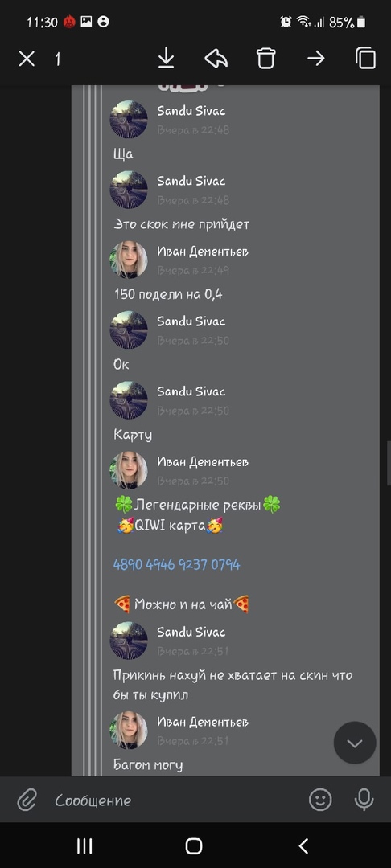Image resolution: width=391 pixels, height=868 pixels.
Task: Tap the scrollbar handle on right edge
Action: pyautogui.click(x=389, y=463)
